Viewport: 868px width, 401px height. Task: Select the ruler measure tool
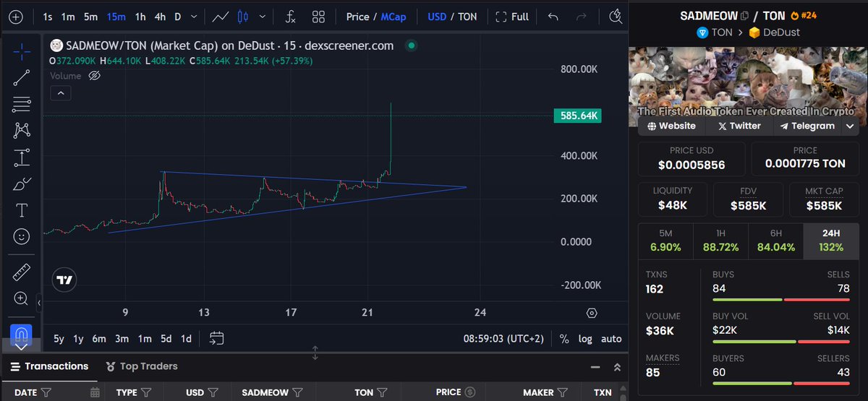(22, 272)
